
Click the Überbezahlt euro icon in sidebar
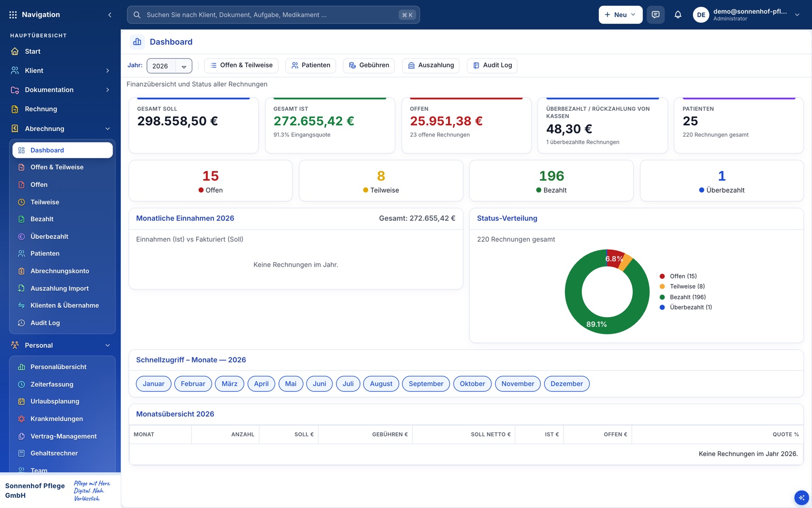point(21,237)
